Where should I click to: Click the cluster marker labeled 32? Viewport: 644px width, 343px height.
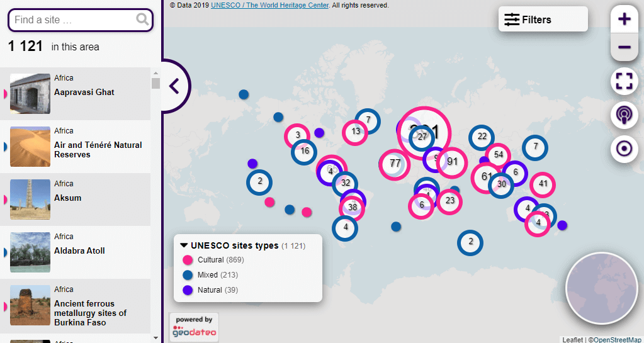(345, 184)
